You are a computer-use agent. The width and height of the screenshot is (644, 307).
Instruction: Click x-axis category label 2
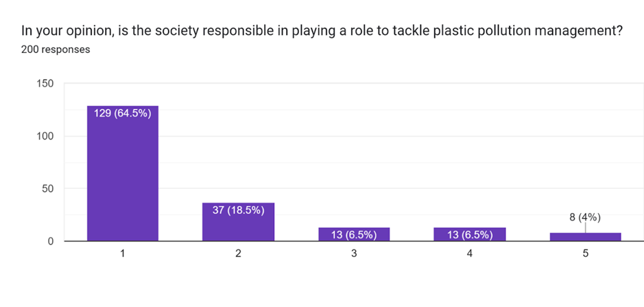pyautogui.click(x=238, y=253)
